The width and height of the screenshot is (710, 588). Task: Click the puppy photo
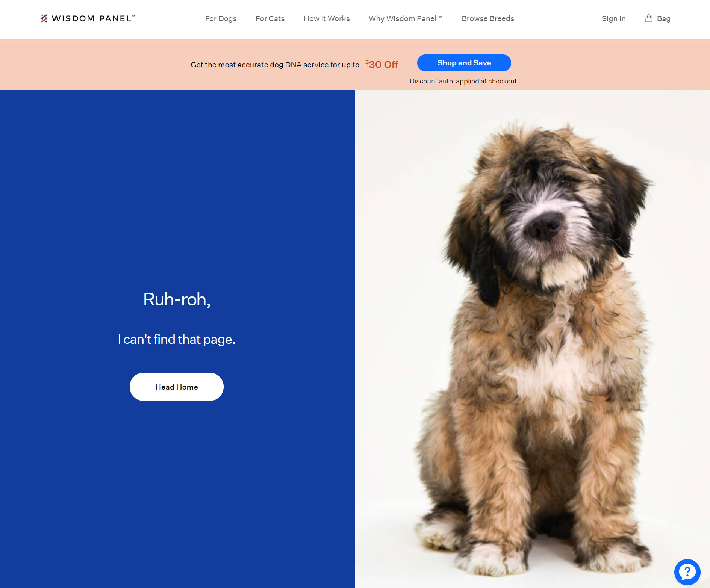tap(533, 339)
